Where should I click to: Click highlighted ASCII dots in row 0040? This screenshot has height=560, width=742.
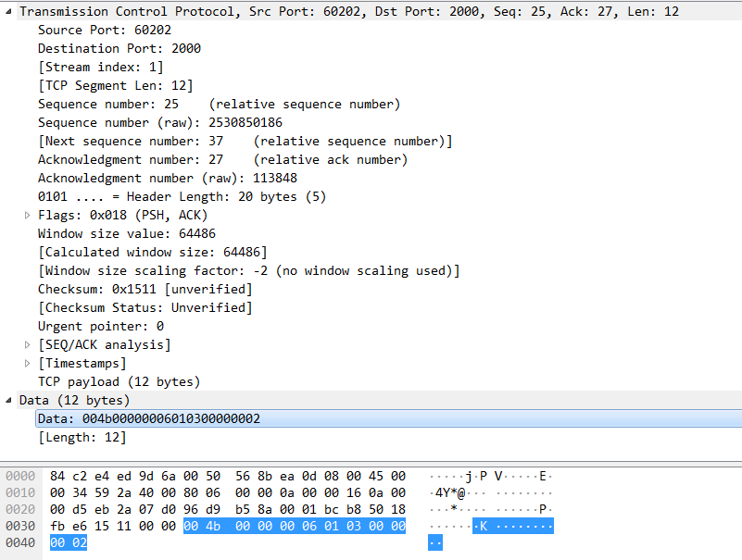point(435,542)
